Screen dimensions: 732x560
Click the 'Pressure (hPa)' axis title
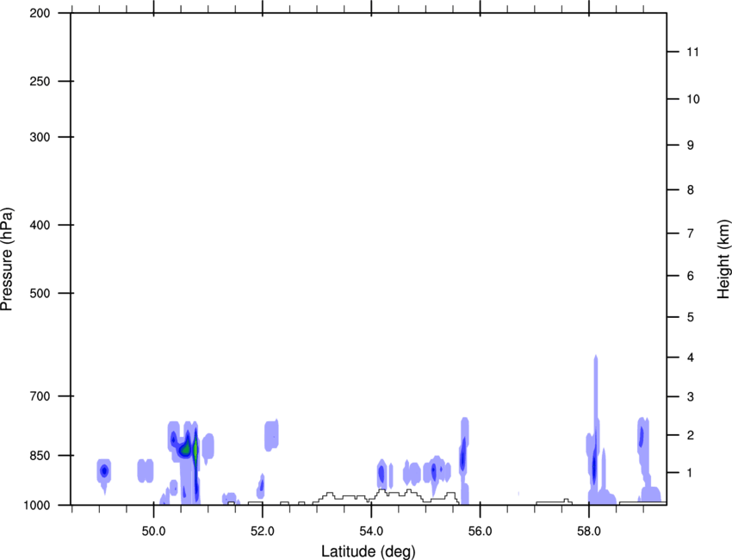pos(7,259)
